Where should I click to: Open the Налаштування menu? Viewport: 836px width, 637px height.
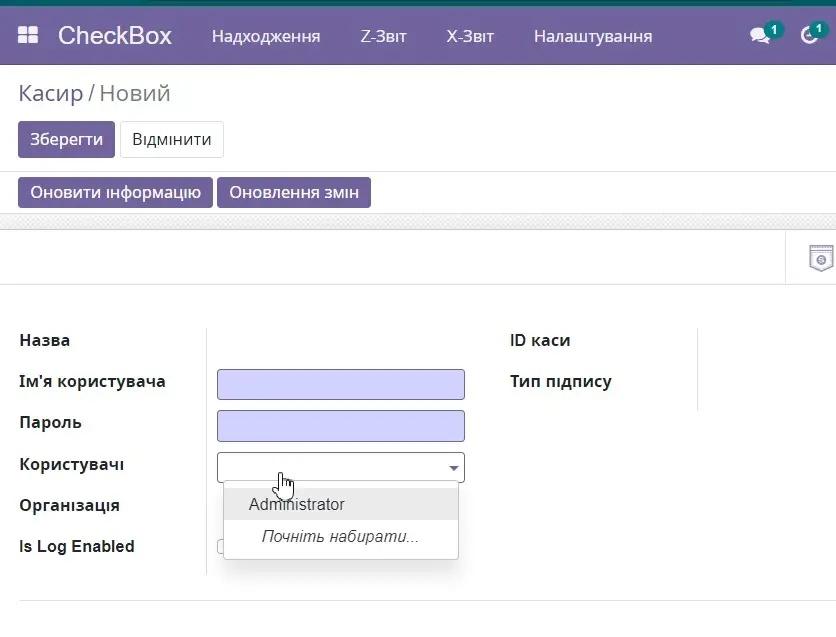(x=592, y=36)
